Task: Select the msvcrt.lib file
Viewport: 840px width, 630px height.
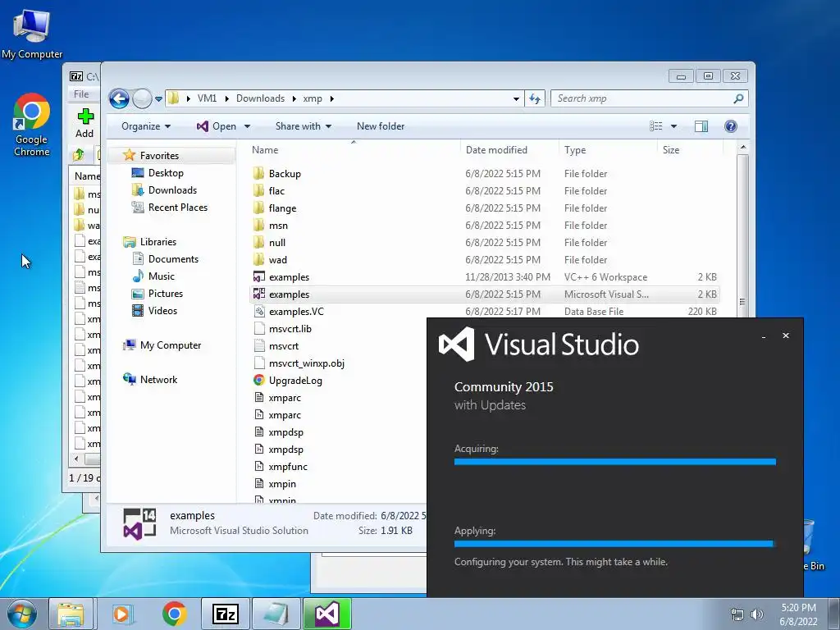Action: coord(290,329)
